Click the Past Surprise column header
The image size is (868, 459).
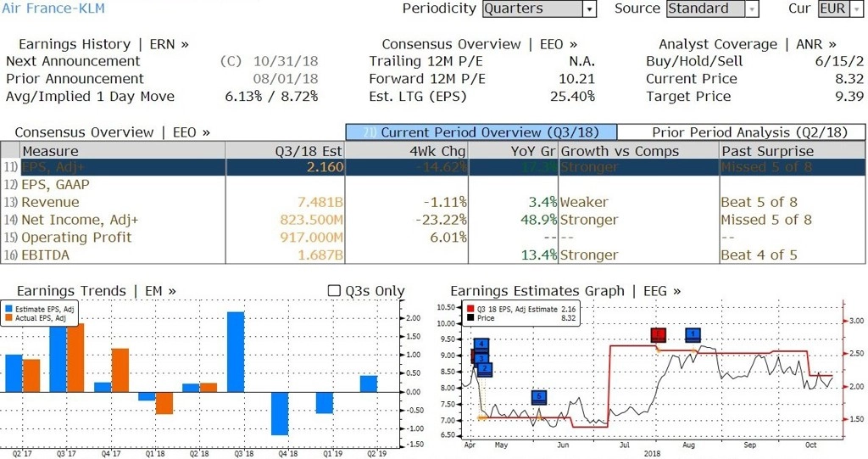[793, 151]
